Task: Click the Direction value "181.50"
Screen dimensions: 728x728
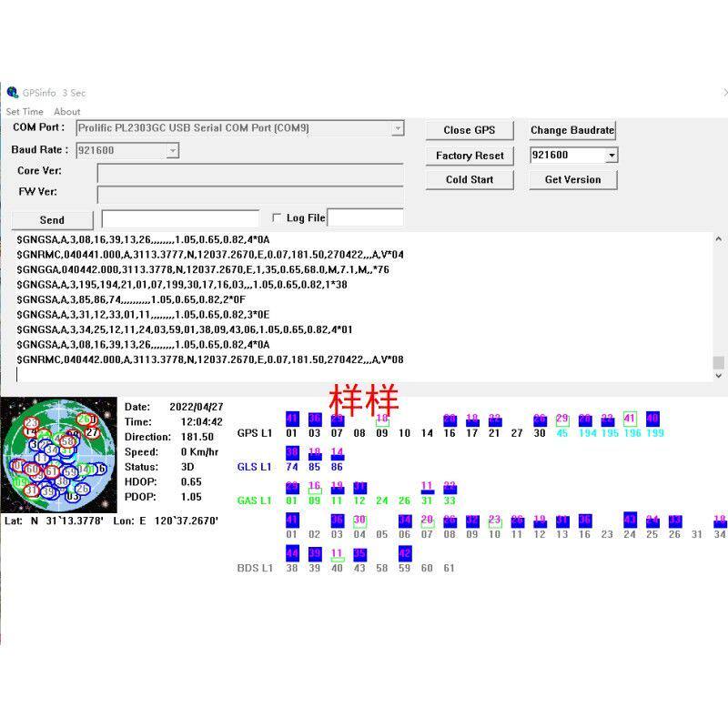Action: (x=197, y=438)
